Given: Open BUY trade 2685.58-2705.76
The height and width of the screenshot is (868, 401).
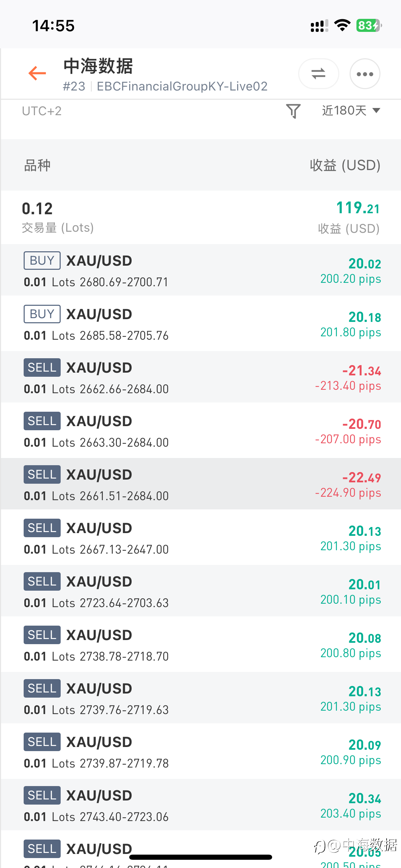Looking at the screenshot, I should pyautogui.click(x=200, y=324).
